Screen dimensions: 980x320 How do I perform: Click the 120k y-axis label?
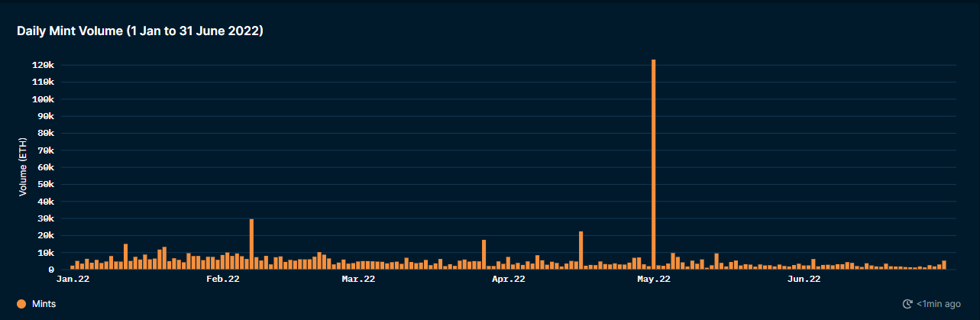pyautogui.click(x=42, y=66)
